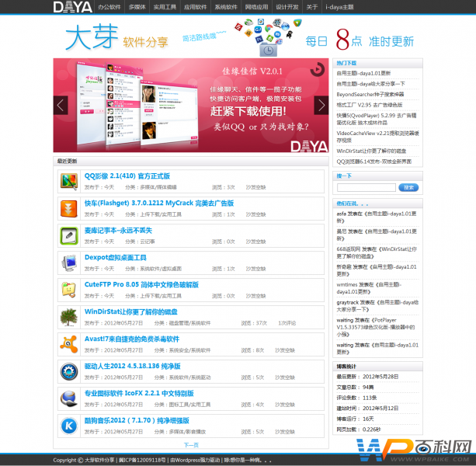Click 沙发空缺 on the QQ影像 post
Screen dimensions: 476x466
[x=255, y=187]
